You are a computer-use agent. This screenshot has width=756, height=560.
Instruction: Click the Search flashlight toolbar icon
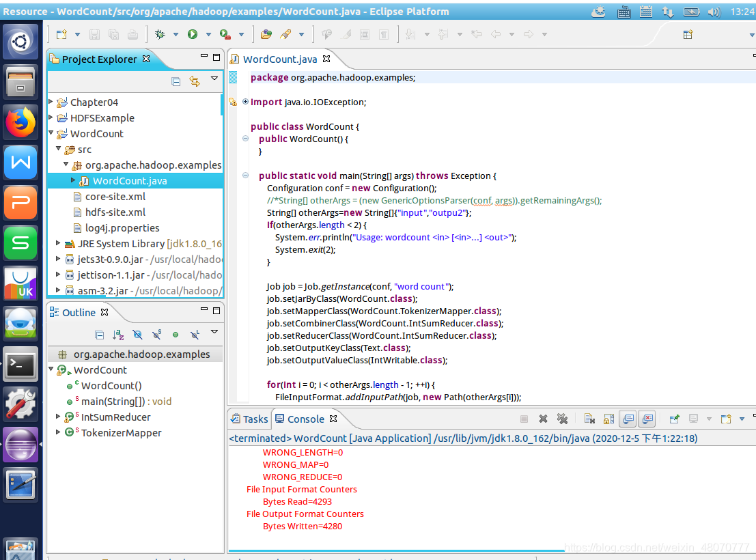(x=285, y=34)
